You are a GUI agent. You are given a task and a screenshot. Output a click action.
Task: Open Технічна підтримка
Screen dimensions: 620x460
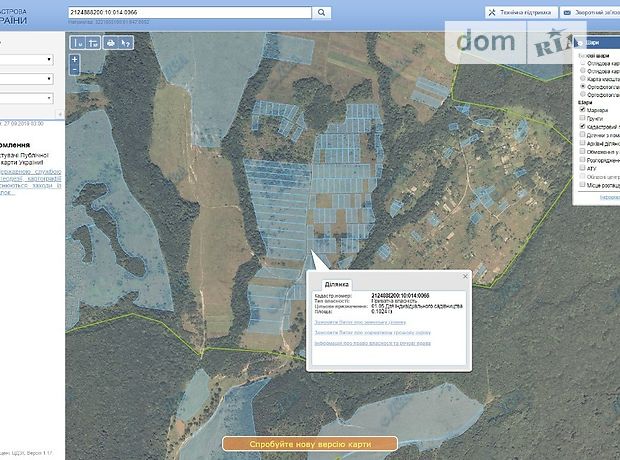[521, 13]
